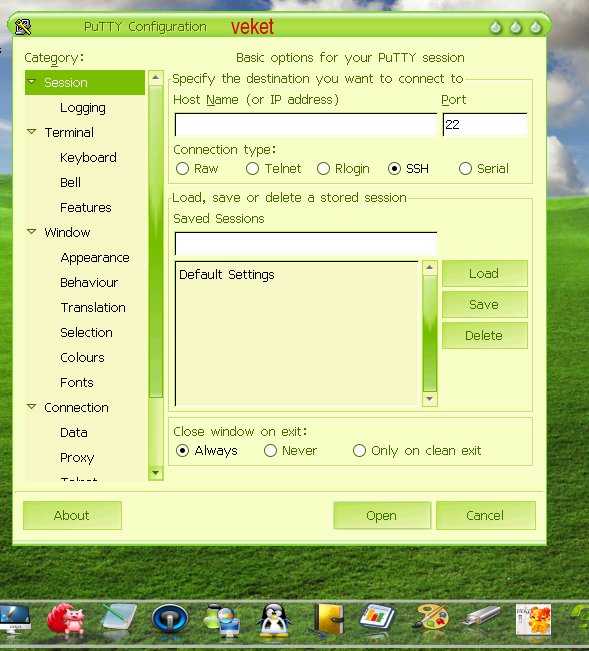
Task: Open the notepad with green pencil icon
Action: (x=118, y=619)
